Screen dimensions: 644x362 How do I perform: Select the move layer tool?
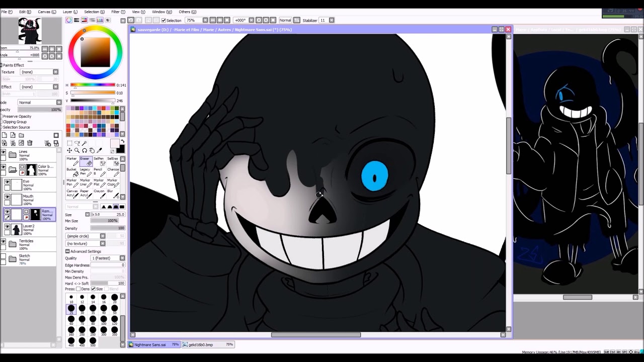pyautogui.click(x=69, y=151)
